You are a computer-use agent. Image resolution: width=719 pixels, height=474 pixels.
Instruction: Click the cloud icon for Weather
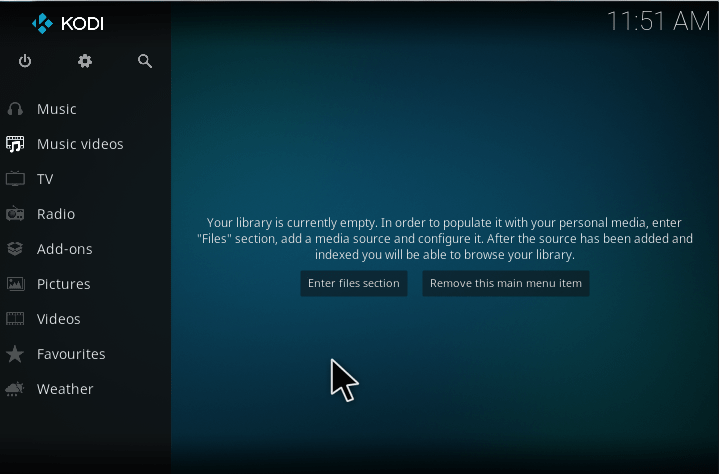click(15, 389)
